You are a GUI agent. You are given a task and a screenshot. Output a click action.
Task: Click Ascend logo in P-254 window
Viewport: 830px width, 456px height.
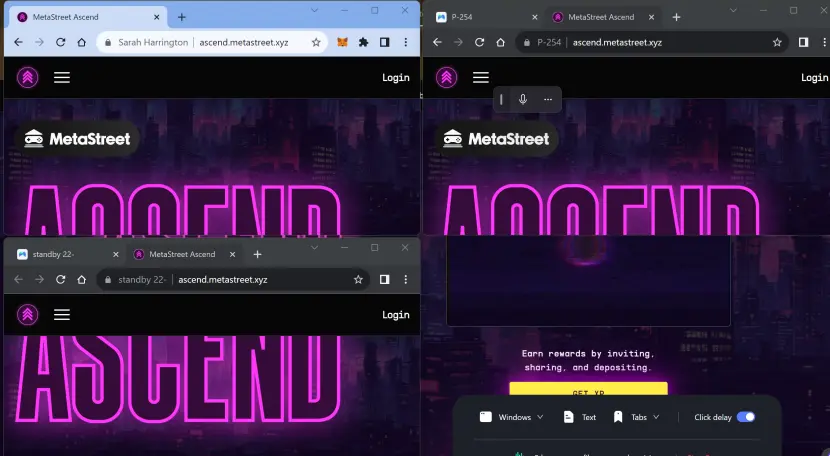tap(447, 78)
